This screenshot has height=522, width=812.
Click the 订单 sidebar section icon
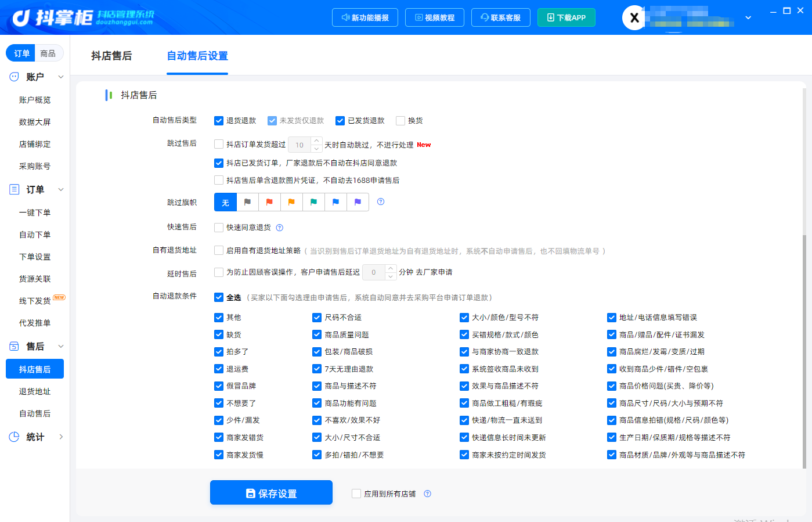click(x=14, y=189)
